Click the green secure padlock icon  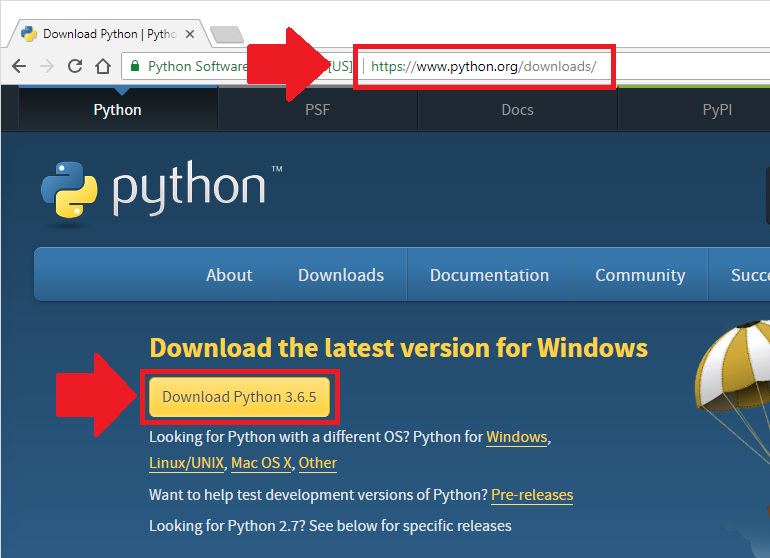click(x=135, y=65)
